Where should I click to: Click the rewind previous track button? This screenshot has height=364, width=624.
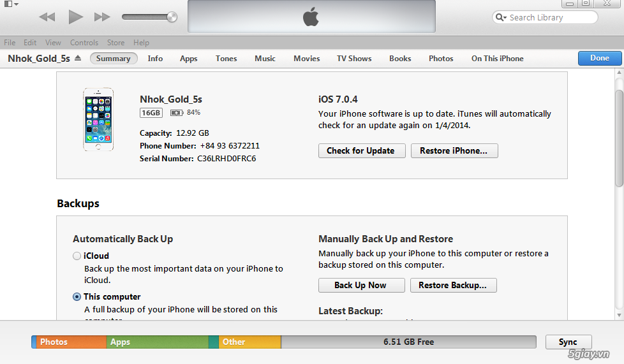[x=47, y=17]
